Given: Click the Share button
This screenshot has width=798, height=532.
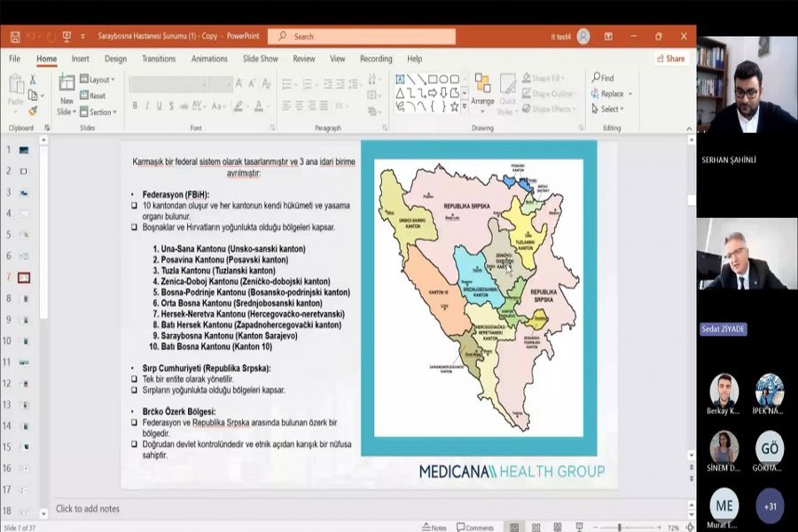Looking at the screenshot, I should (x=670, y=59).
